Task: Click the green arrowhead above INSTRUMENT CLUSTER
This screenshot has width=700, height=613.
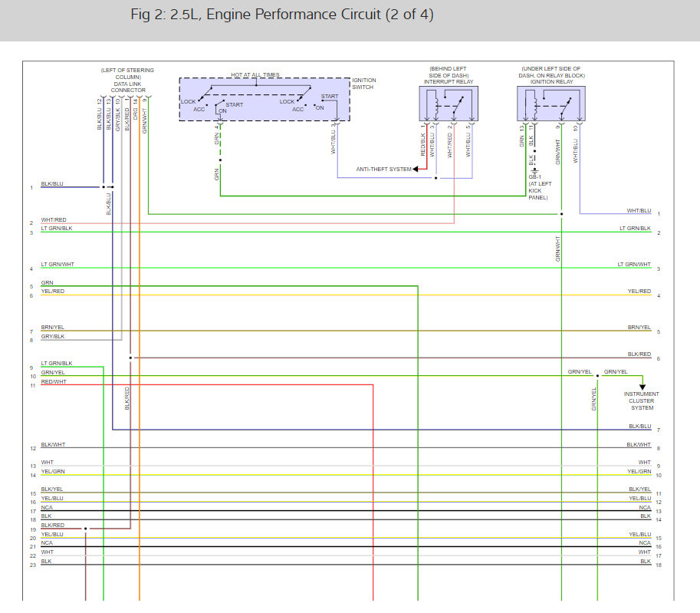Action: tap(642, 387)
